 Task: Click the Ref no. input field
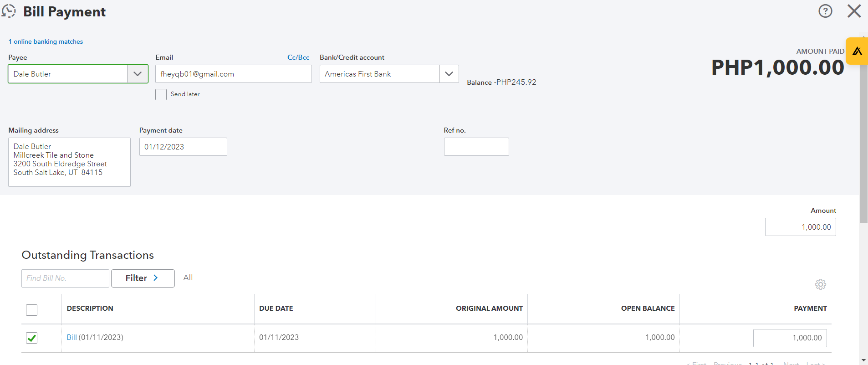point(476,147)
